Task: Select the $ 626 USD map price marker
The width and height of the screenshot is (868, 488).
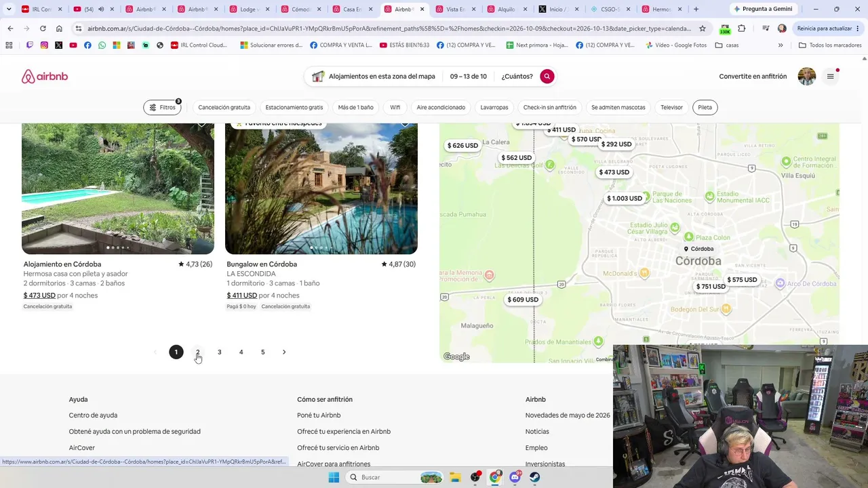Action: [x=463, y=146]
